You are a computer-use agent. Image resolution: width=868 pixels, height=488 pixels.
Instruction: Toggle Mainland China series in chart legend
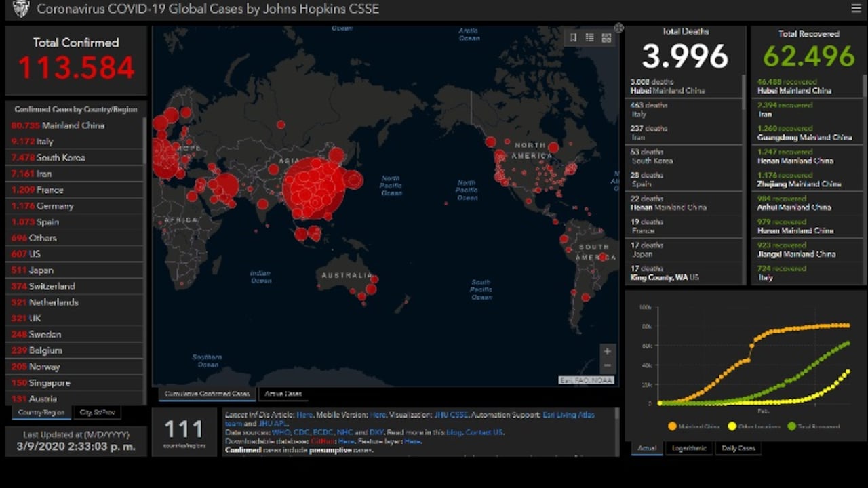pos(691,426)
